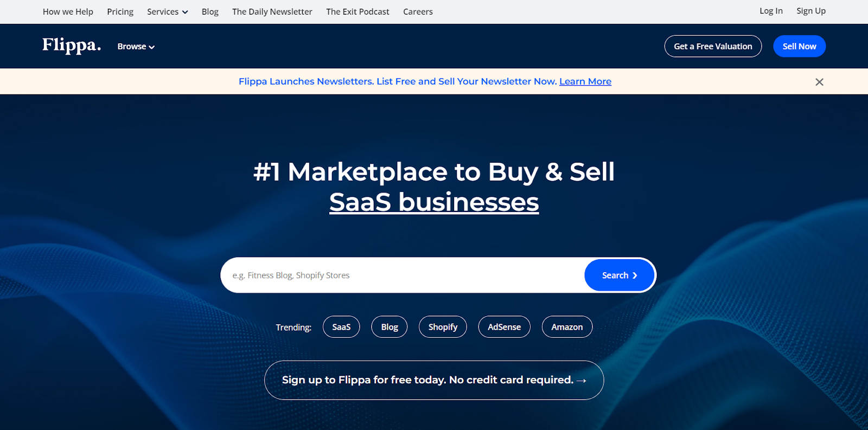Select the SaaS trending tag

point(341,327)
